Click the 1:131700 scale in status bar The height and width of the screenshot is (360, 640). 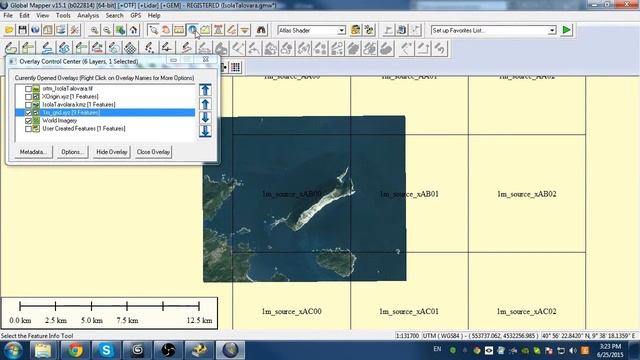pos(407,336)
